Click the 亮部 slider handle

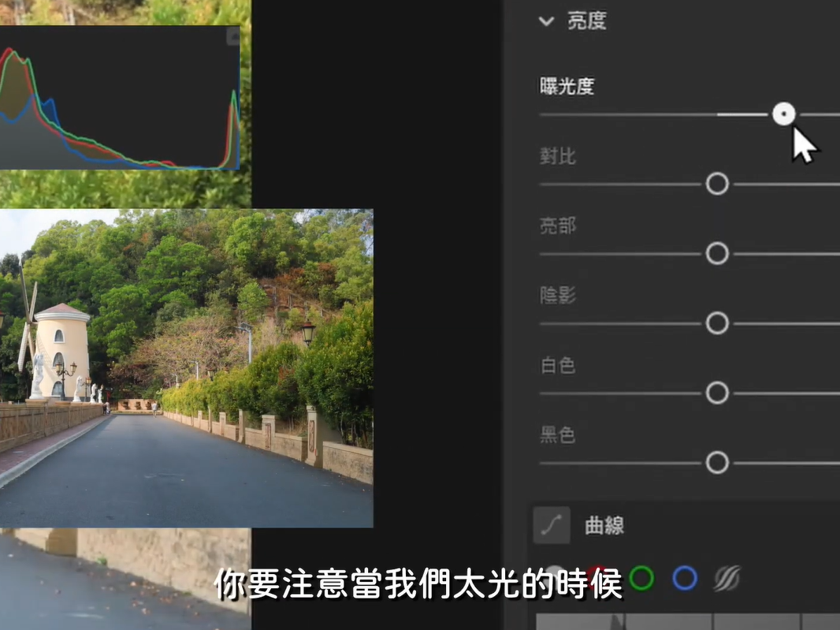[x=717, y=253]
